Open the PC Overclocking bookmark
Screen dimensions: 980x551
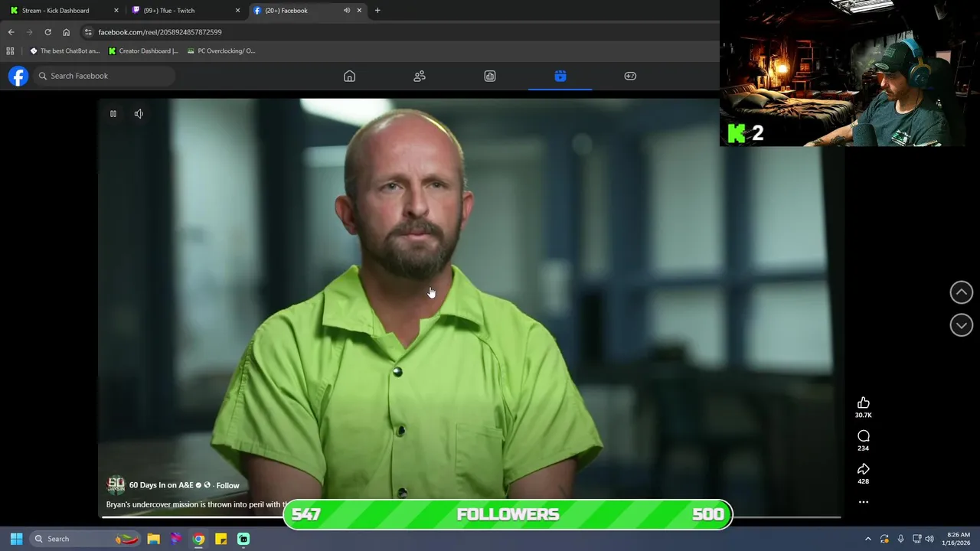click(221, 51)
